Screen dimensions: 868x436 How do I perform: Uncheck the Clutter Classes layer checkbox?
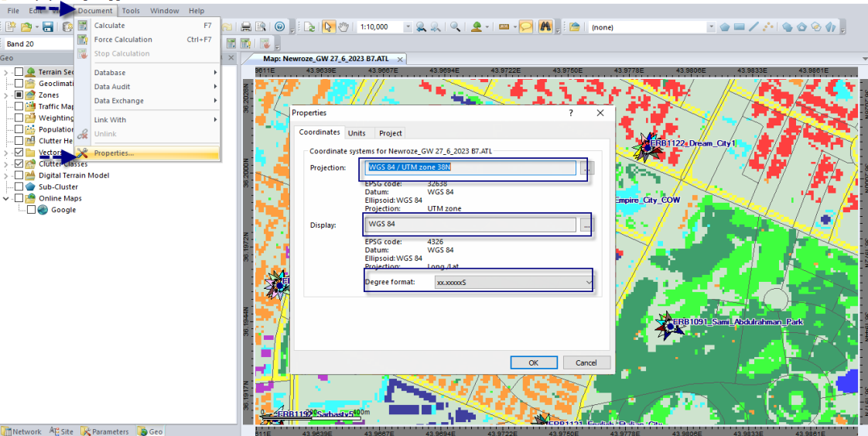[19, 164]
